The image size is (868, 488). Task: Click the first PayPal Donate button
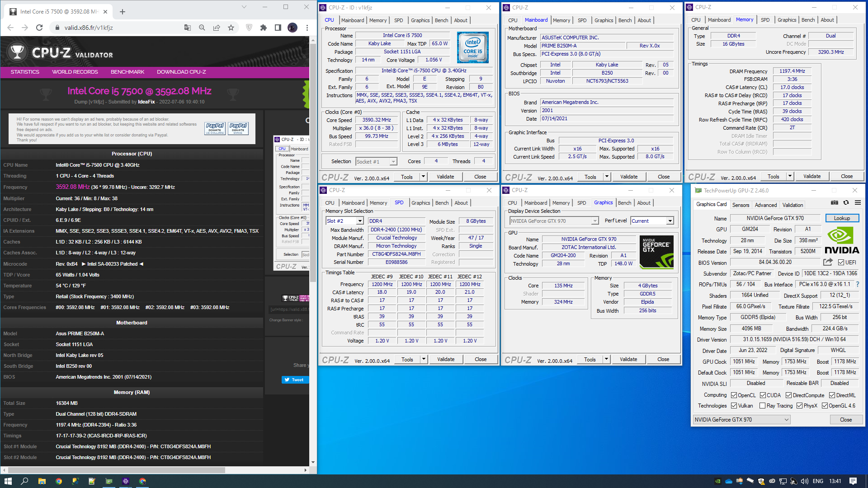click(x=215, y=128)
